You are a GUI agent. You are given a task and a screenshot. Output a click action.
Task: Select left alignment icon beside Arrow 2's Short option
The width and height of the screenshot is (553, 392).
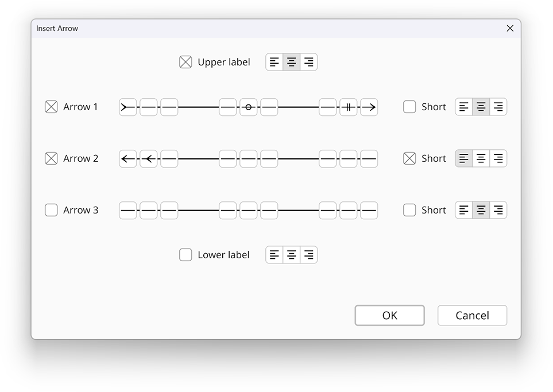click(464, 158)
